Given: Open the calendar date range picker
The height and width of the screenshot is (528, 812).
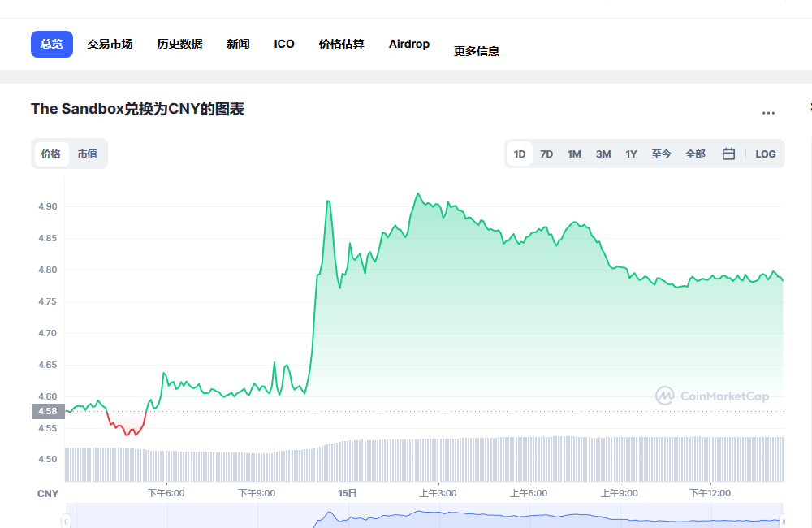Looking at the screenshot, I should 728,154.
